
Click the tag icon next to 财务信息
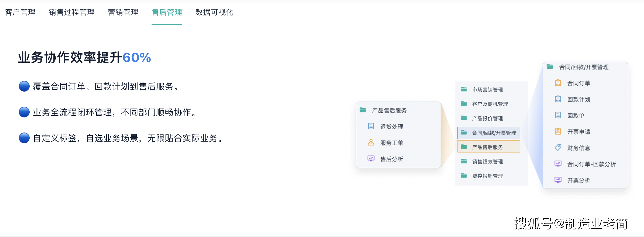[558, 147]
